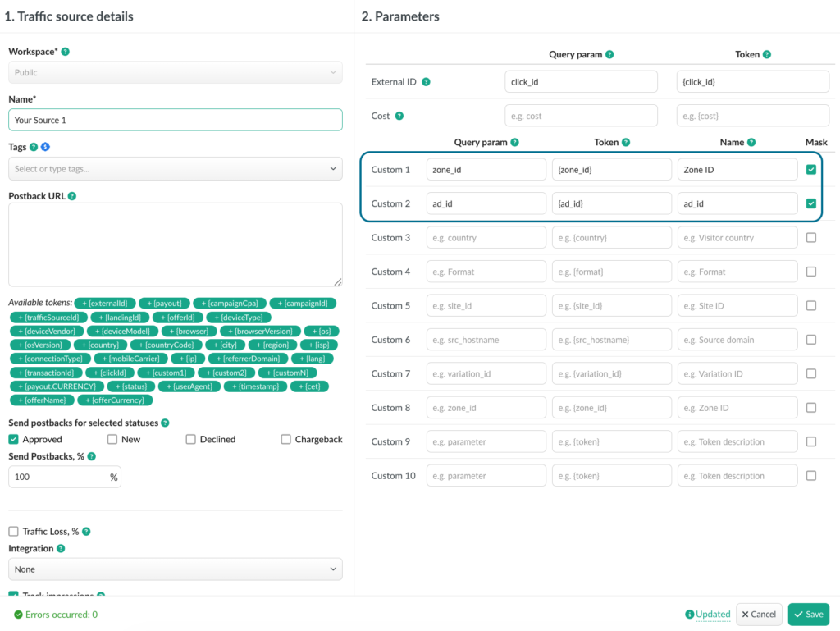Click the help icon next to Cost
This screenshot has width=840, height=631.
(399, 117)
